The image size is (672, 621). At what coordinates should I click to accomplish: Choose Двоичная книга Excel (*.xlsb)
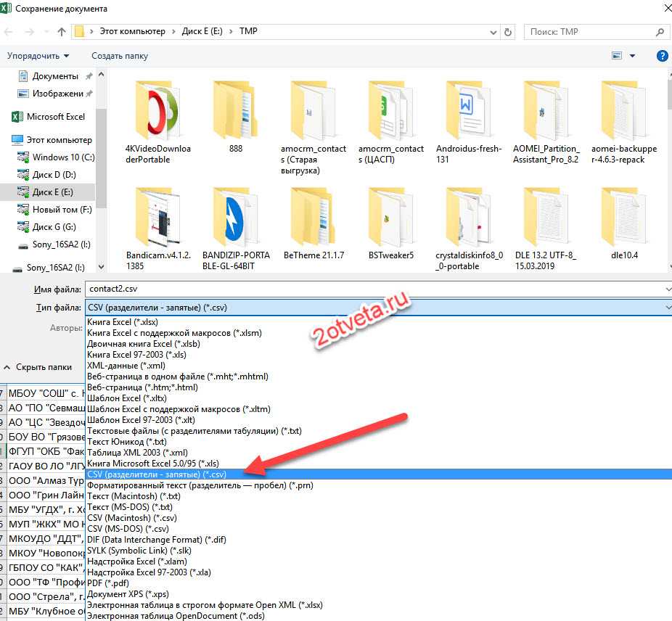pos(379,344)
